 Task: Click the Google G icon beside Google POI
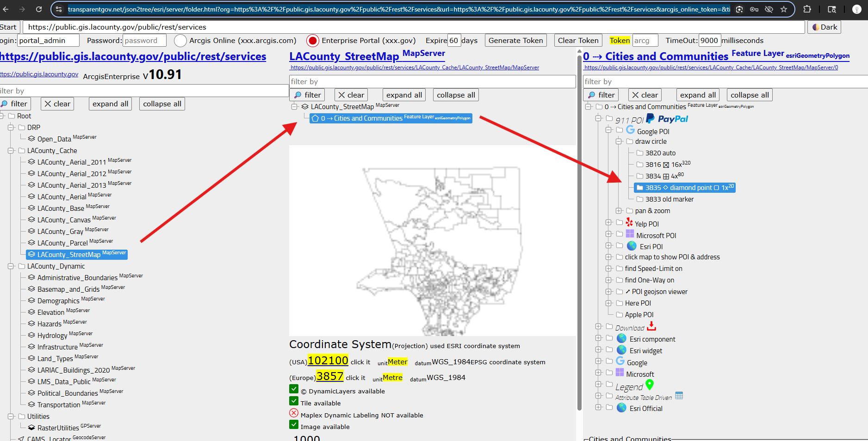(630, 130)
